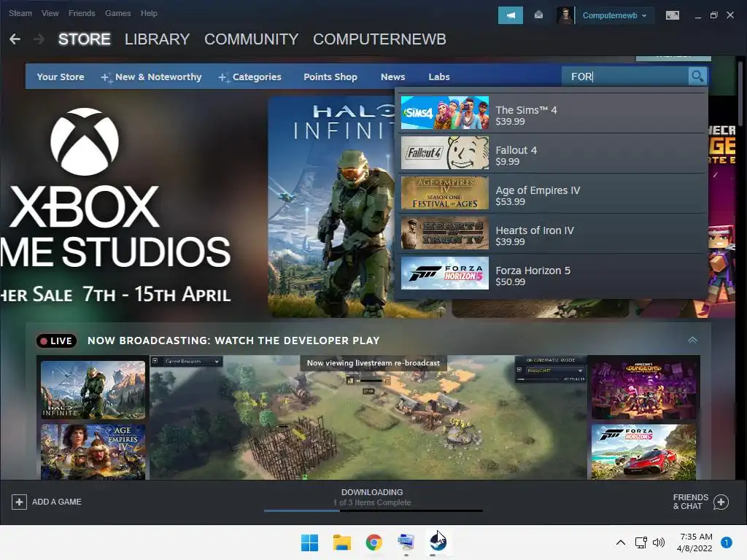Click the forward navigation arrow
Image resolution: width=747 pixels, height=560 pixels.
(39, 39)
